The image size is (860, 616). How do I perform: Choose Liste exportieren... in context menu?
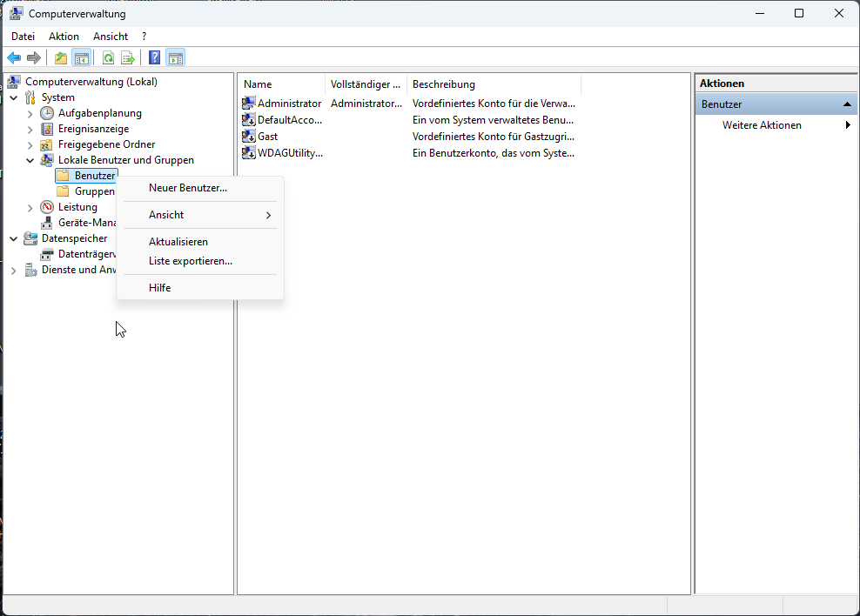pyautogui.click(x=200, y=261)
